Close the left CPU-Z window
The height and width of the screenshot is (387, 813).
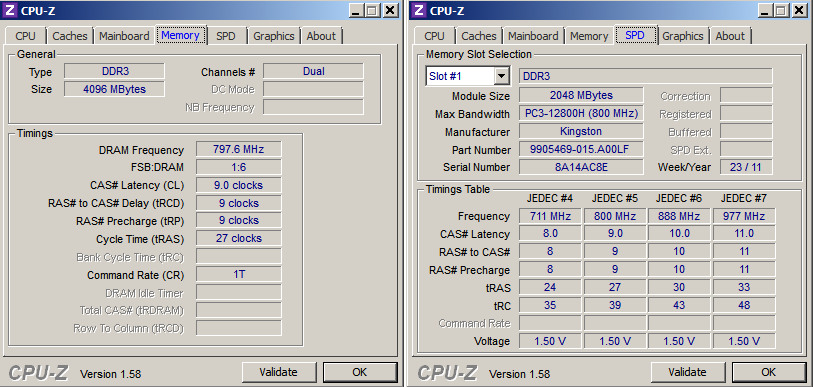click(391, 10)
